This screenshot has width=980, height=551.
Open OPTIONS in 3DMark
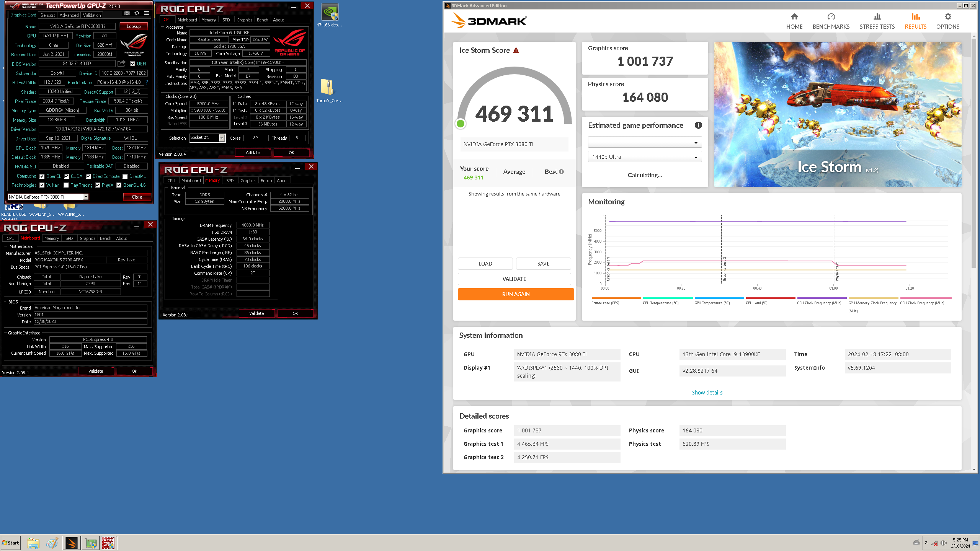(947, 21)
